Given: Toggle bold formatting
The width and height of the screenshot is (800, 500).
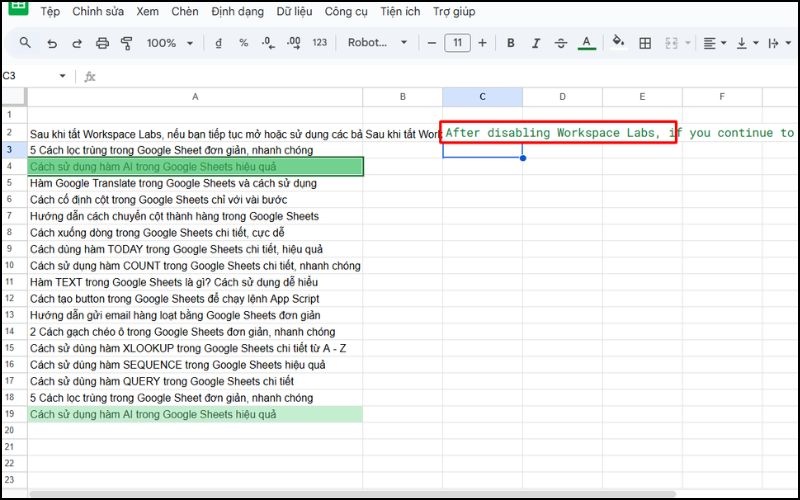Looking at the screenshot, I should tap(510, 43).
